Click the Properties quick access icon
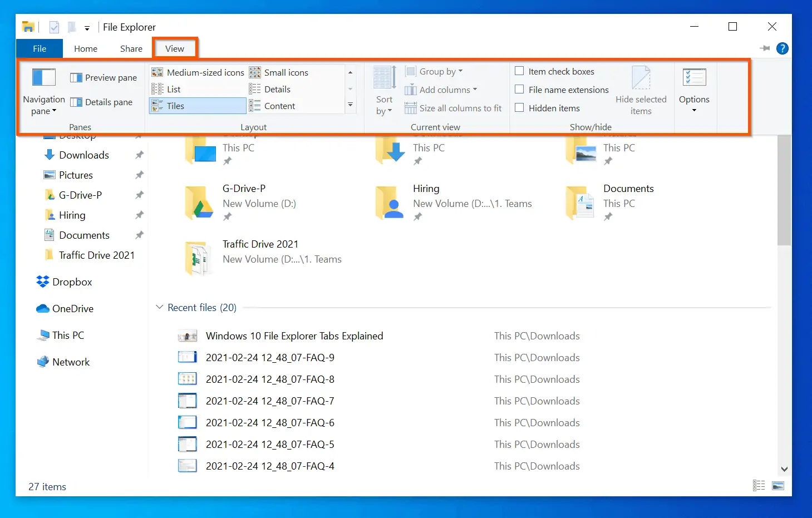The height and width of the screenshot is (518, 812). click(54, 27)
